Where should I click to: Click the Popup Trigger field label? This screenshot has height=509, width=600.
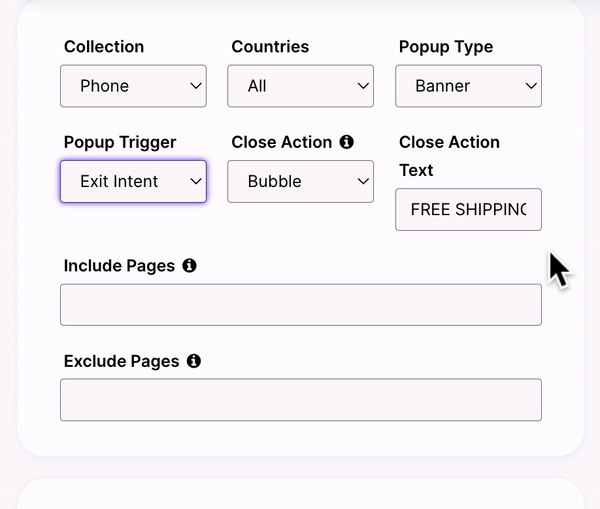(120, 143)
